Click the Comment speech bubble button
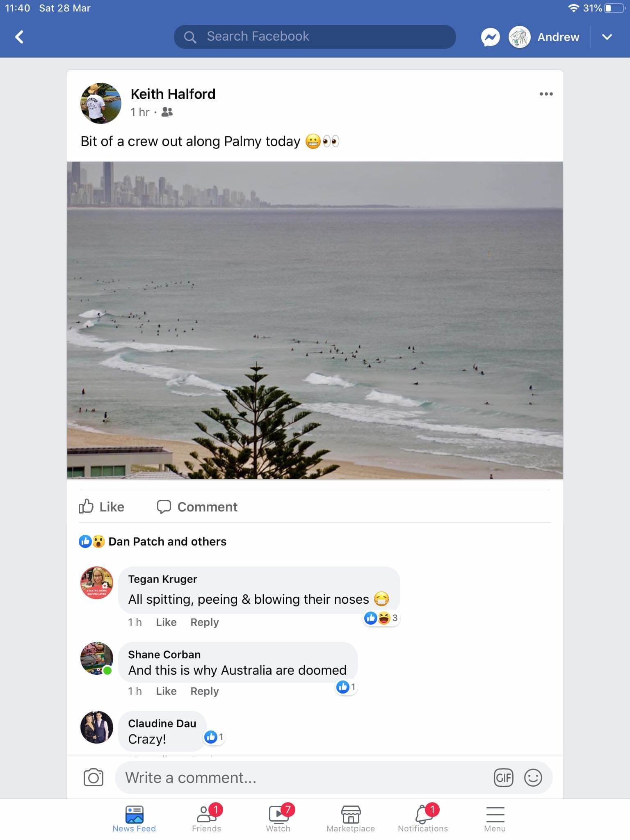The image size is (630, 840). (x=197, y=507)
